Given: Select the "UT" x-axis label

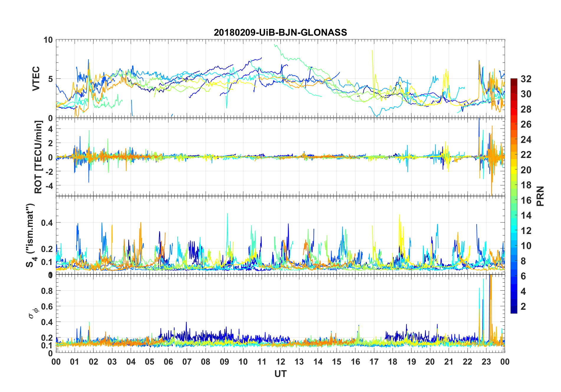Looking at the screenshot, I should [280, 374].
